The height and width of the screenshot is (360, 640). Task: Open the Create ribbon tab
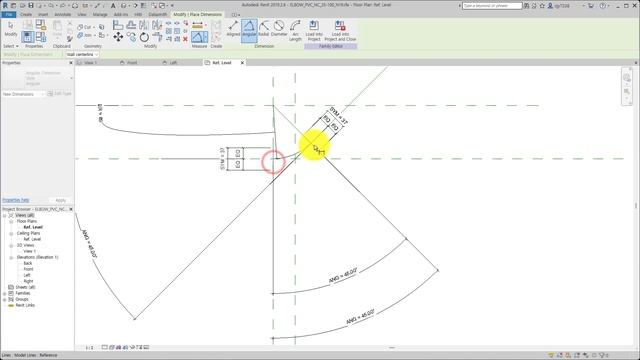click(x=26, y=14)
